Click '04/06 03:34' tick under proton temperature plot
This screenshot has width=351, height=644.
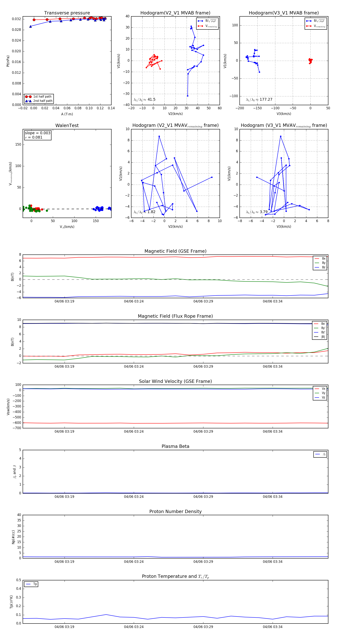point(273,627)
